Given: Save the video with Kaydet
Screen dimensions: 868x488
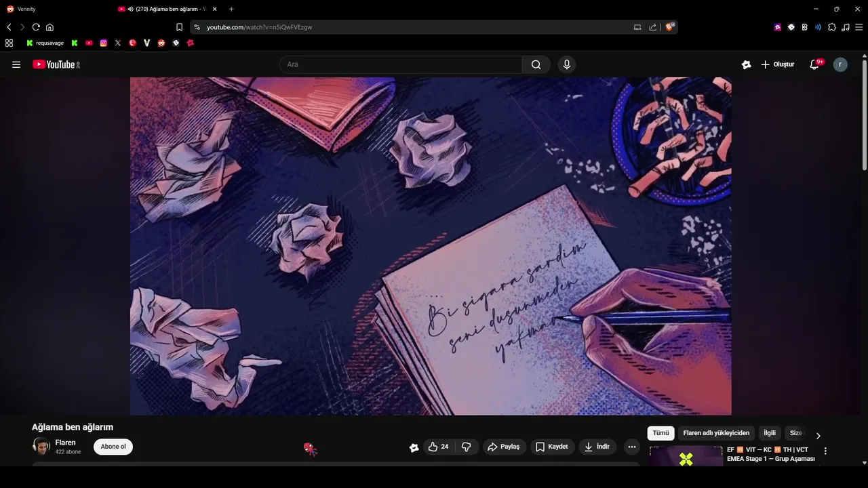Looking at the screenshot, I should [x=552, y=447].
